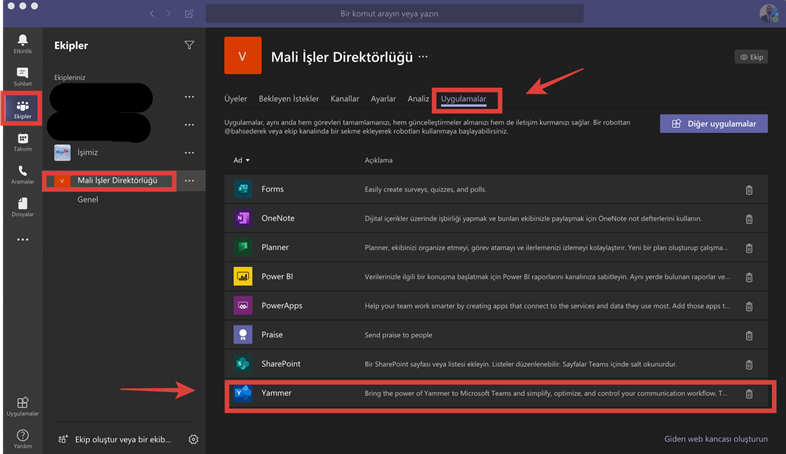This screenshot has height=454, width=786.
Task: Delete the Yammer app with trash icon
Action: pos(749,394)
